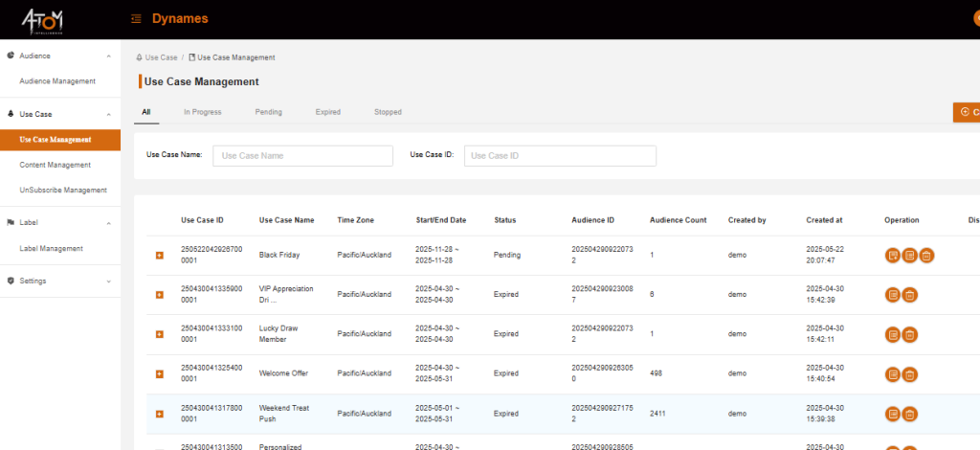Expand the Settings section chevron
The width and height of the screenshot is (980, 450).
coord(109,281)
